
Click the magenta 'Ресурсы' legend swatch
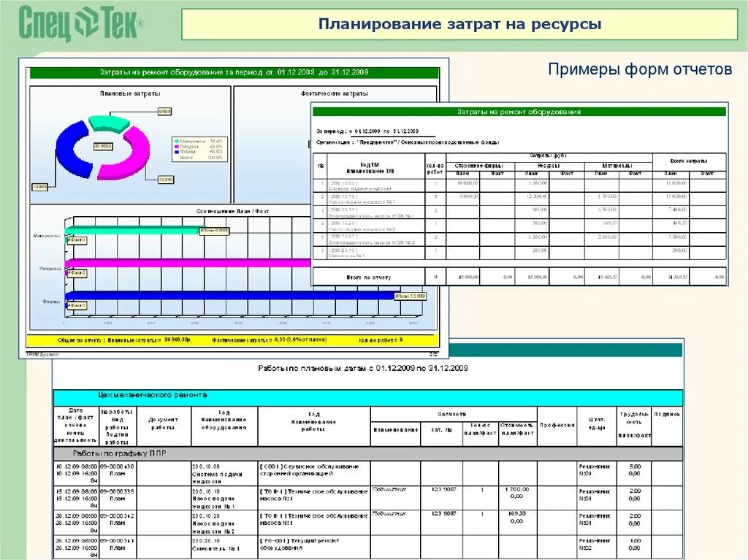[x=177, y=147]
